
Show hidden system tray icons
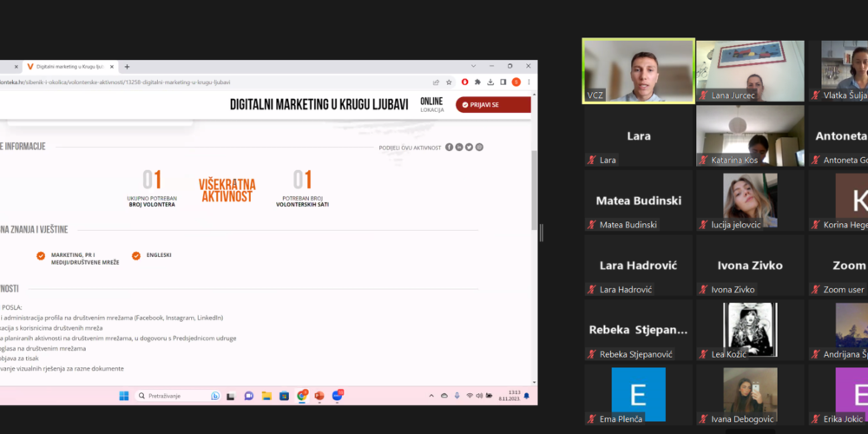tap(431, 396)
